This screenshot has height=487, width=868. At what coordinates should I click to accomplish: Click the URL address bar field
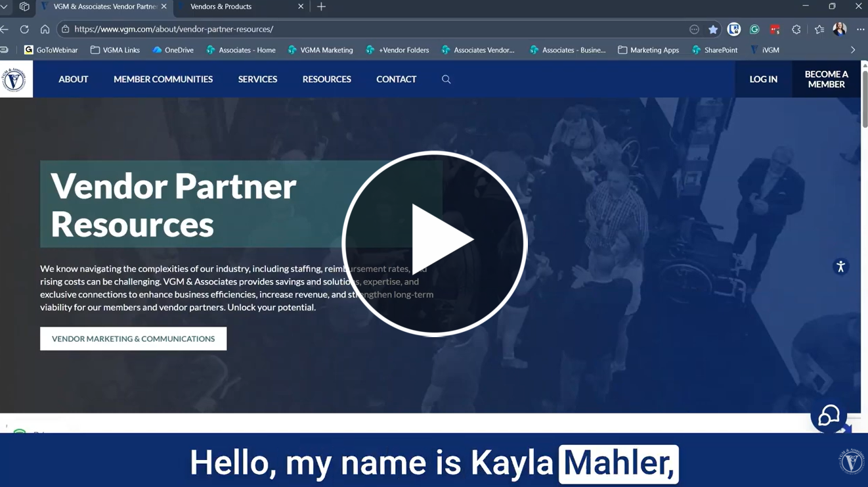coord(374,30)
